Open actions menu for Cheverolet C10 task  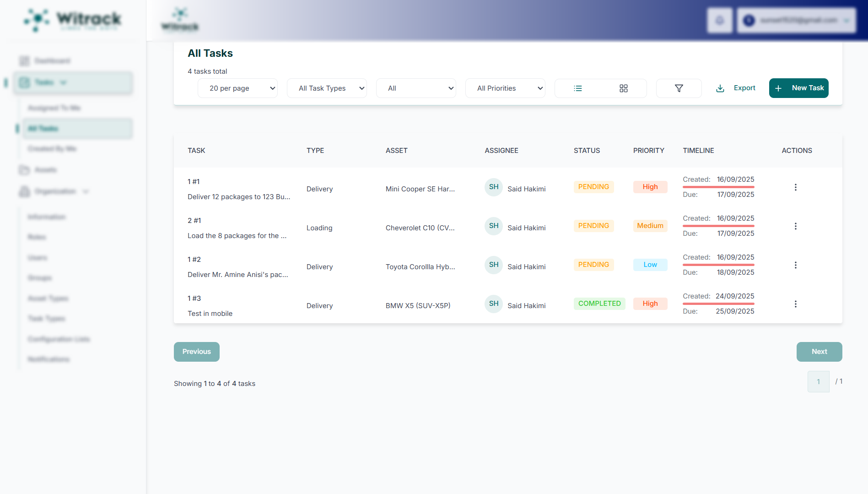tap(795, 226)
